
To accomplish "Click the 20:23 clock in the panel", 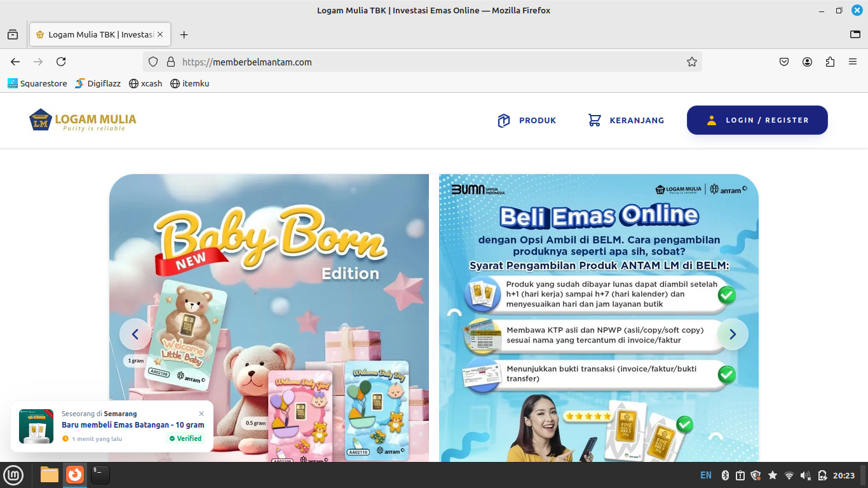I will pos(844,475).
